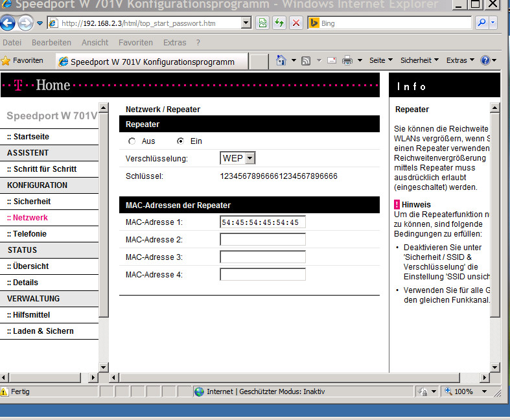This screenshot has width=510, height=420.
Task: Click the Home page icon
Action: pos(281,60)
